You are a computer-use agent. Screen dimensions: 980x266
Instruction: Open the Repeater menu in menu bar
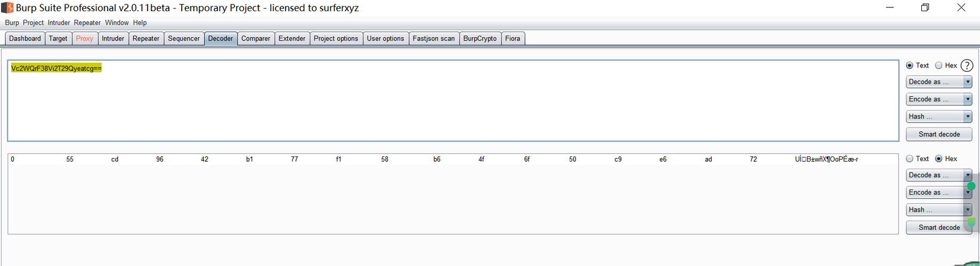point(87,23)
